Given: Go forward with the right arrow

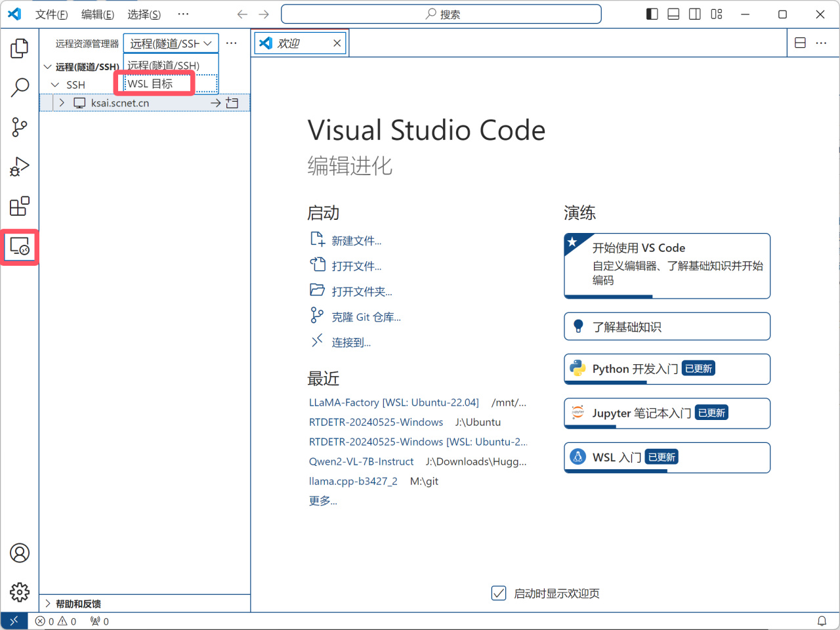Looking at the screenshot, I should (x=264, y=14).
